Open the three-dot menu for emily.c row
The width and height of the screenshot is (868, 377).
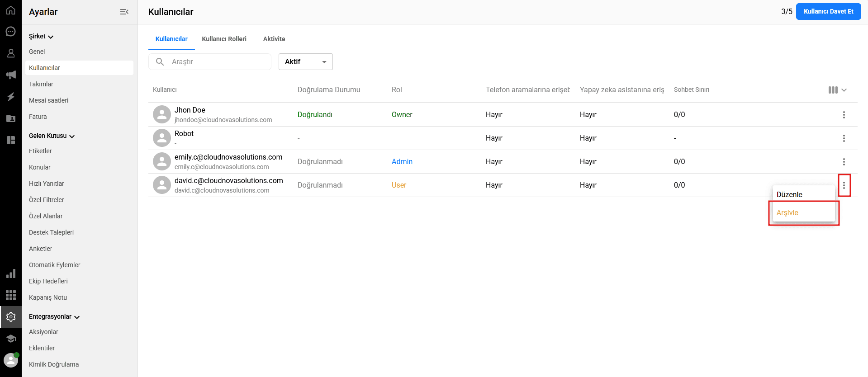click(x=844, y=162)
